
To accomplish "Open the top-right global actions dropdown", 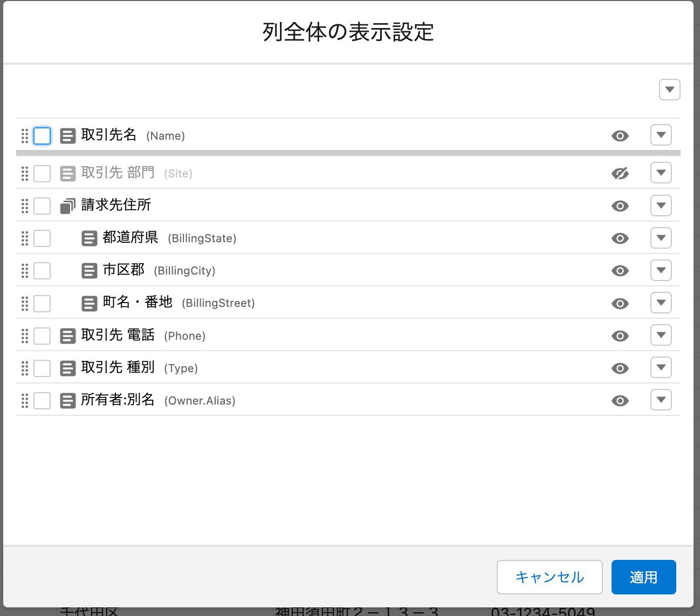I will tap(669, 90).
